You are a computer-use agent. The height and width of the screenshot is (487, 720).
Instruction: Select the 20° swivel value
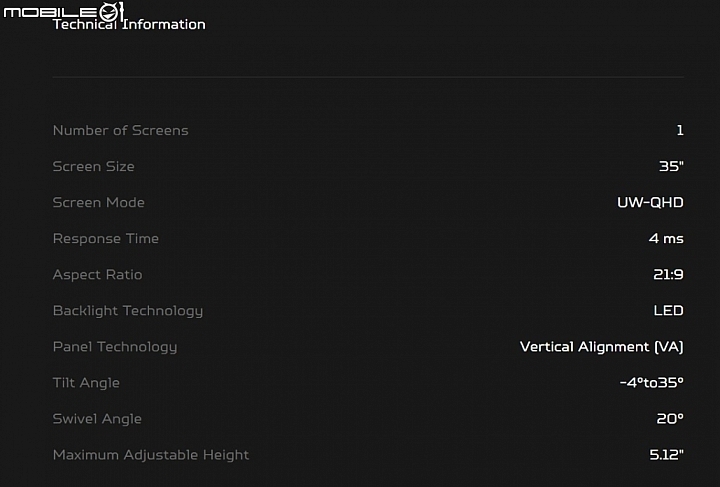coord(670,419)
